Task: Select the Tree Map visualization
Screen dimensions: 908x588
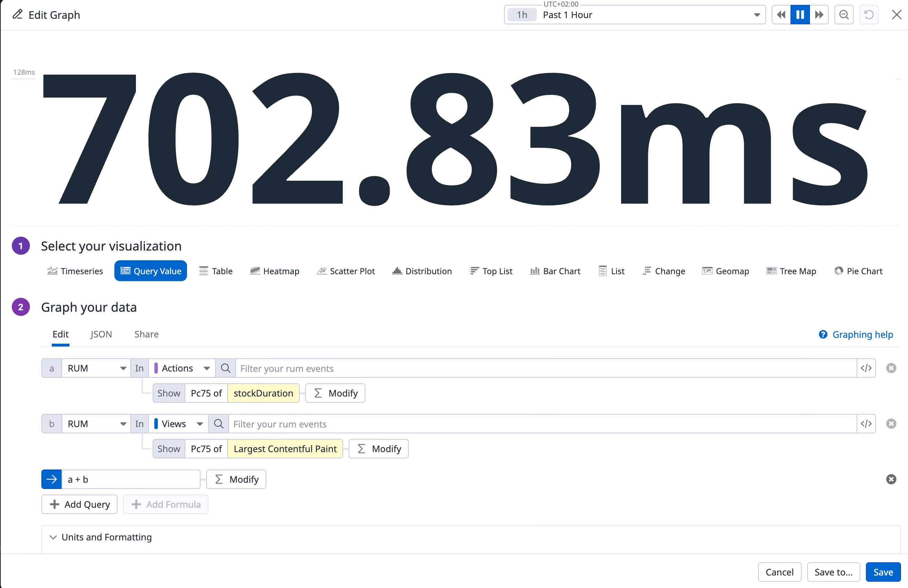Action: [791, 271]
